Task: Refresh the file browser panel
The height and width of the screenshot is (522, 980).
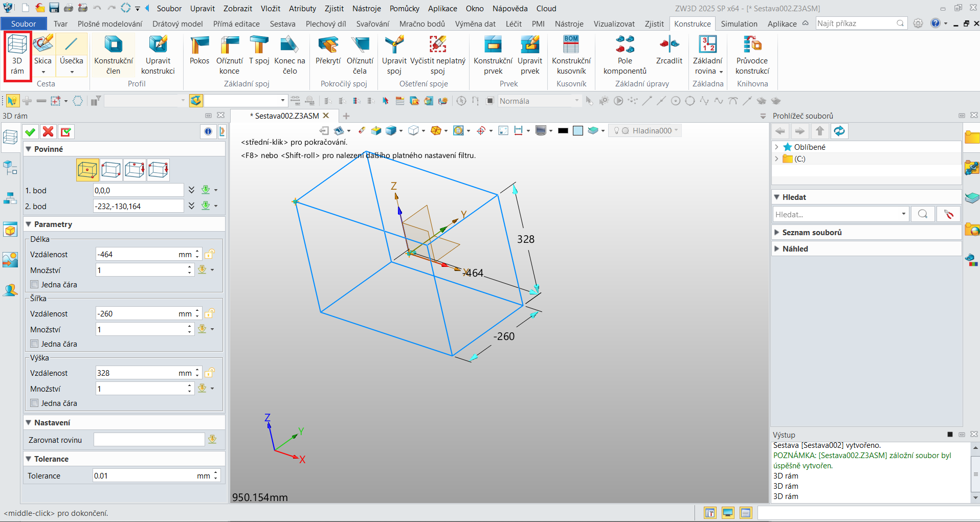Action: [x=839, y=131]
